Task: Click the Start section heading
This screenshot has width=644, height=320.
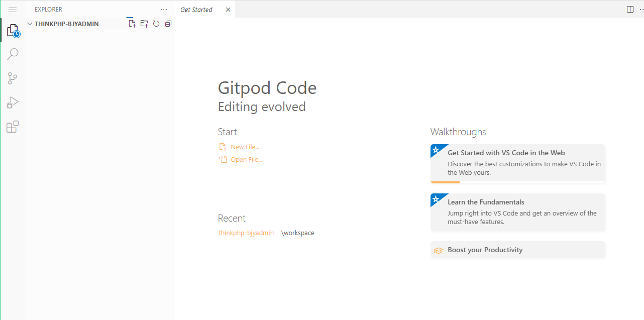Action: tap(228, 132)
